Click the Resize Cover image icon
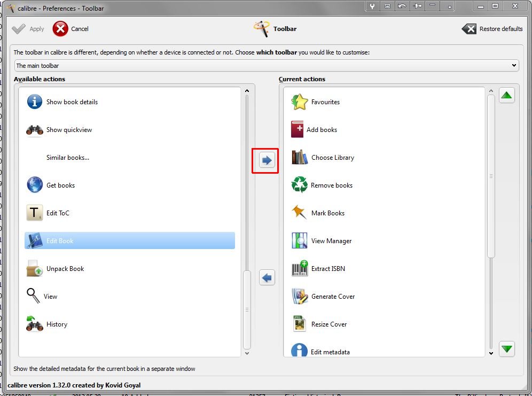The height and width of the screenshot is (396, 532). (300, 324)
